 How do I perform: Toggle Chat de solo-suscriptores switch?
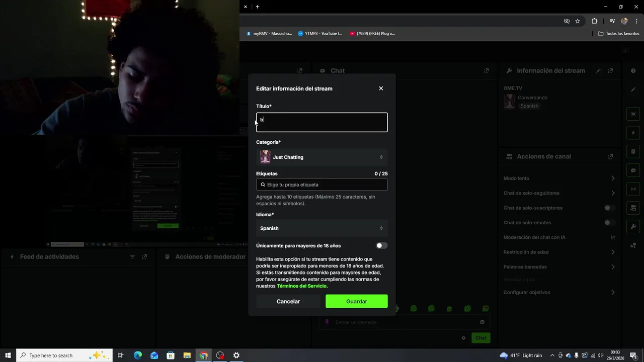click(x=609, y=208)
